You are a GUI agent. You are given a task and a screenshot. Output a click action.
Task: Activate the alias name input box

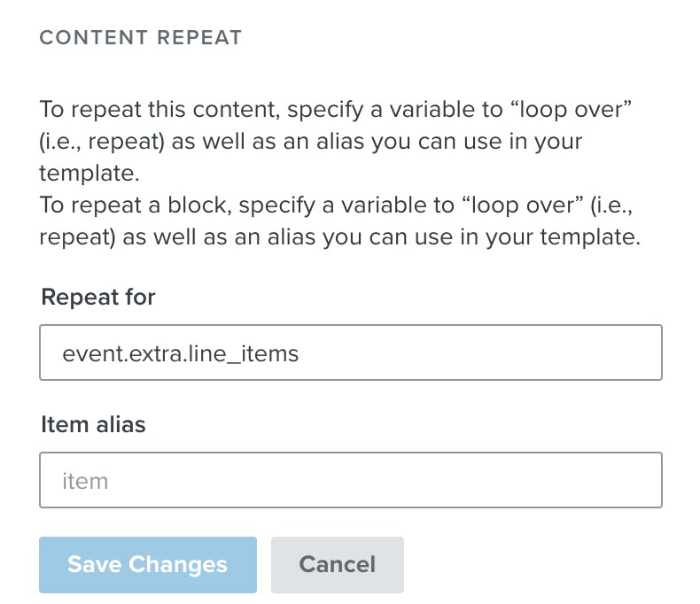pyautogui.click(x=350, y=481)
